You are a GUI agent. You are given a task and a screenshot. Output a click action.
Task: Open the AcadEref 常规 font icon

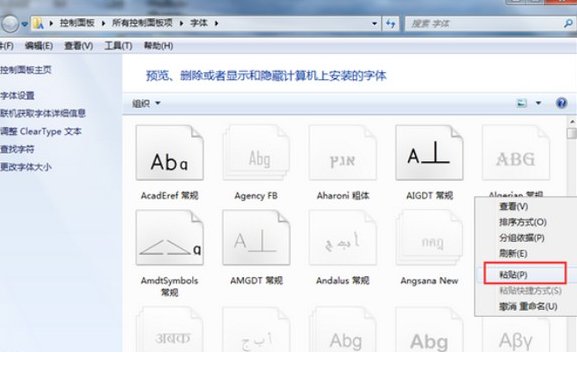coord(170,153)
